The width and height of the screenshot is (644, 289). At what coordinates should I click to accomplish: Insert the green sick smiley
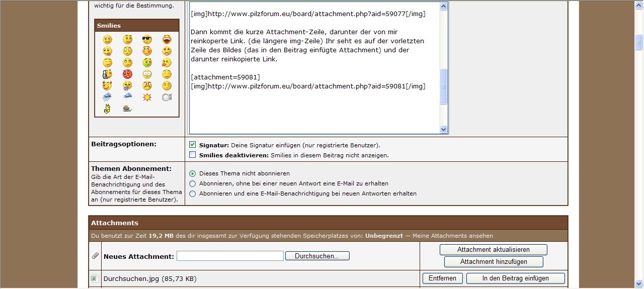click(147, 62)
